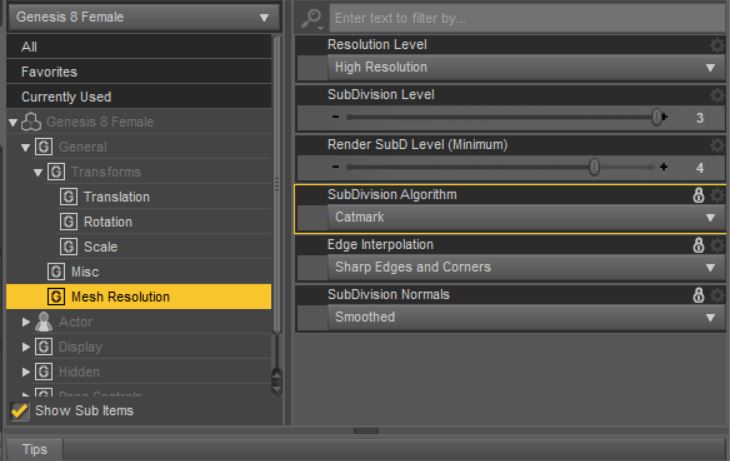Screen dimensions: 730x461
Task: Click the gear icon for Render SubD Level
Action: pyautogui.click(x=717, y=145)
